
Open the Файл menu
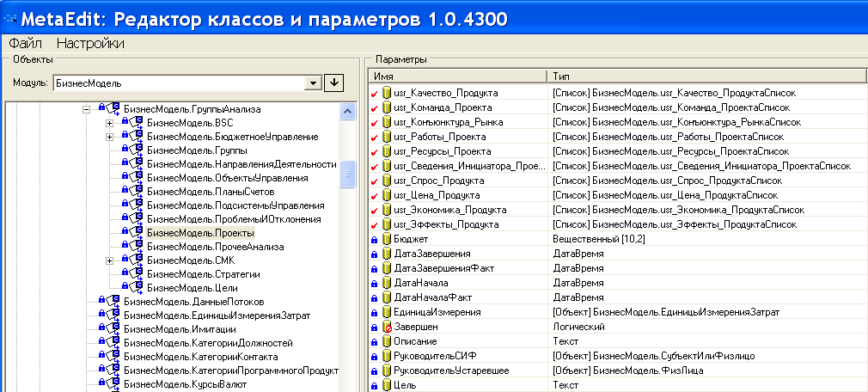click(26, 43)
